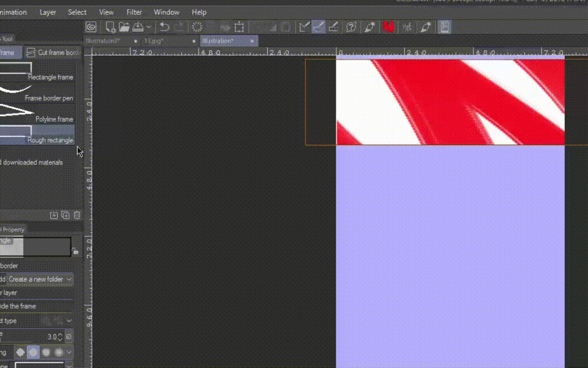
Task: Close the active Illustration tab
Action: coord(252,41)
